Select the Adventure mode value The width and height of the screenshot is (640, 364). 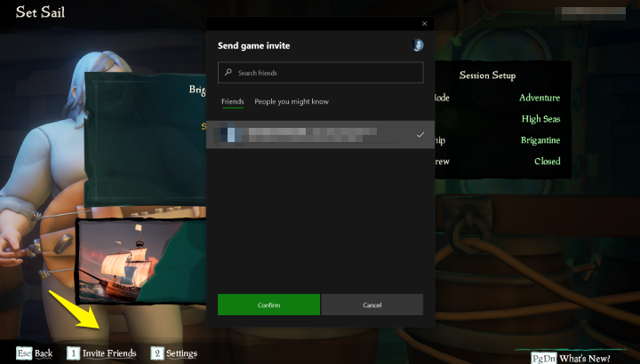click(x=540, y=98)
